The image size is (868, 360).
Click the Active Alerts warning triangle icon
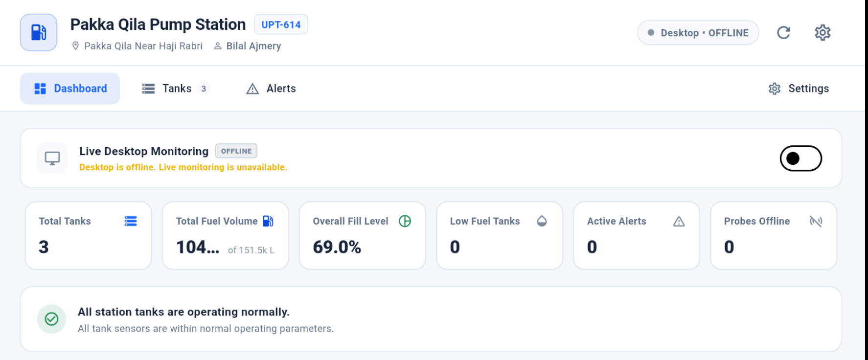click(x=679, y=222)
